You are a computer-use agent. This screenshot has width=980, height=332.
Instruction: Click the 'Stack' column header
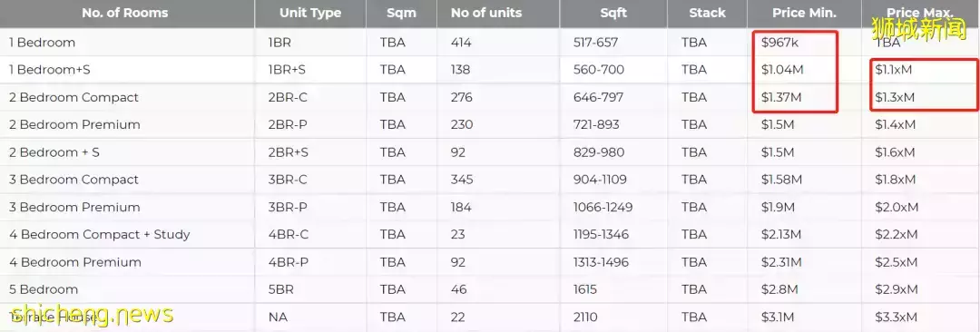(707, 13)
